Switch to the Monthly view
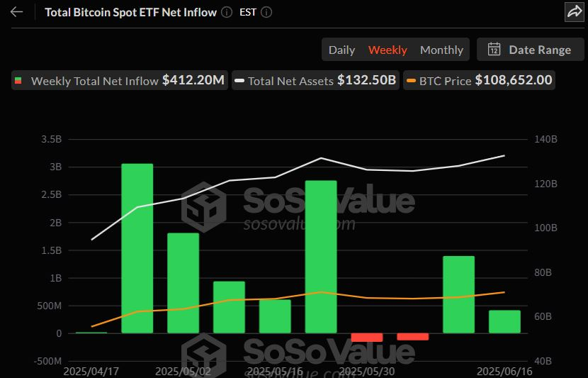The height and width of the screenshot is (378, 588). (x=441, y=50)
